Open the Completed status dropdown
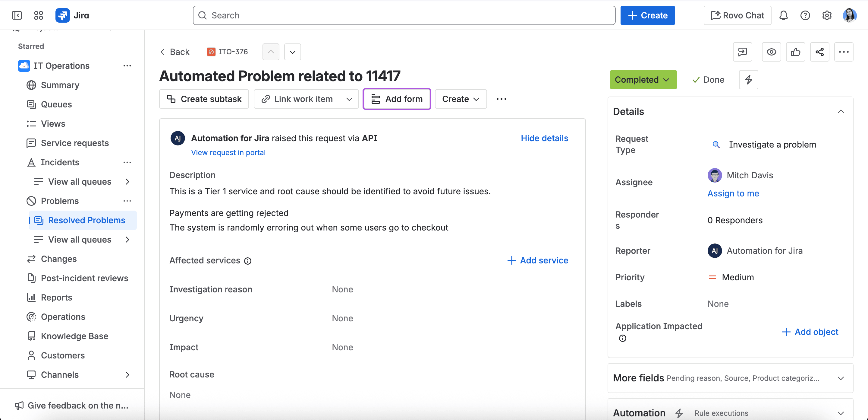Screen dimensions: 868x420 [x=643, y=80]
